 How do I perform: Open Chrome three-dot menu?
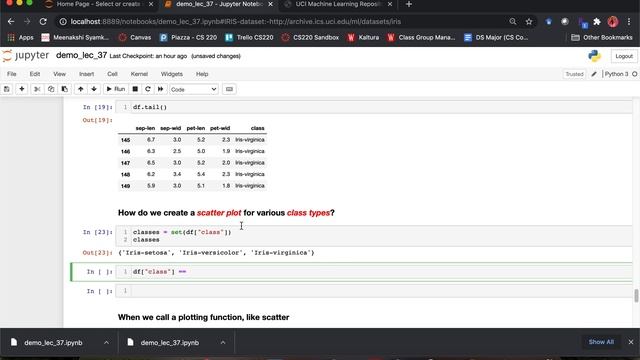[x=629, y=22]
